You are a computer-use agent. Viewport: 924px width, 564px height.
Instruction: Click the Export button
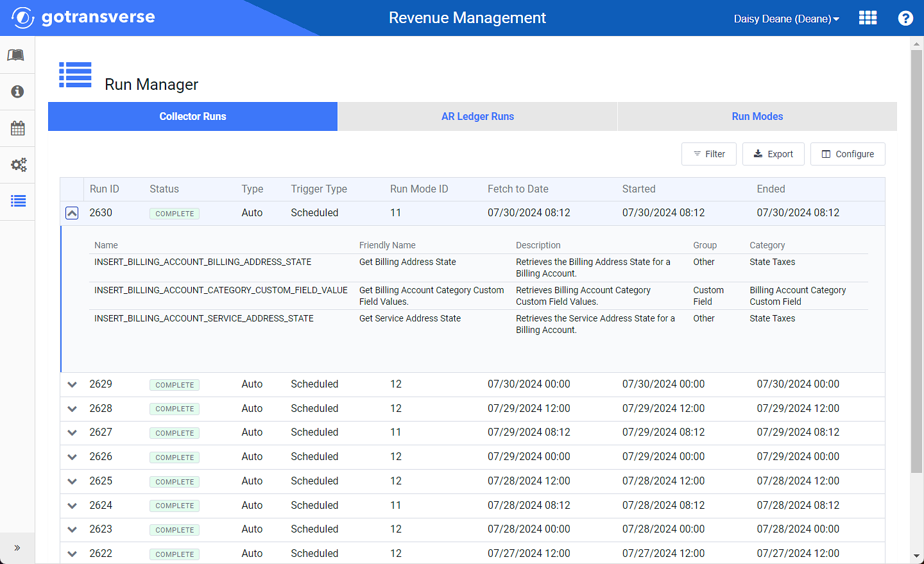coord(773,154)
